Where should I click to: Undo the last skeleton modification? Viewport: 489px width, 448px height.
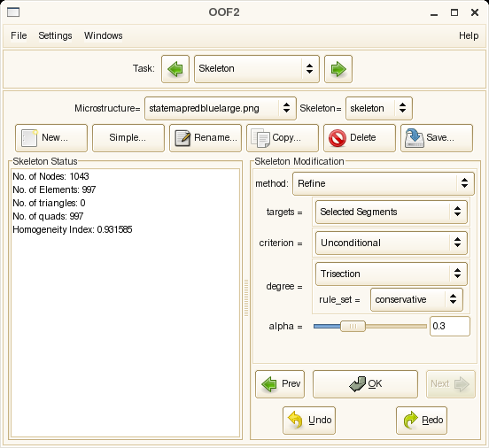pyautogui.click(x=309, y=421)
